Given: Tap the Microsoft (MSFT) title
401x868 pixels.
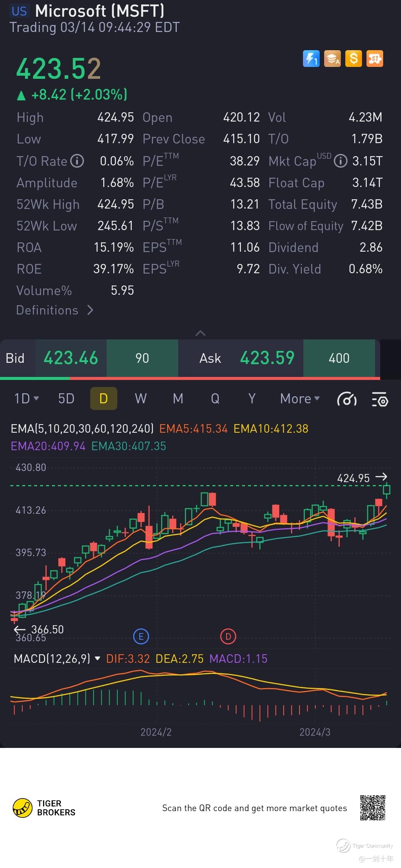Looking at the screenshot, I should pos(100,11).
